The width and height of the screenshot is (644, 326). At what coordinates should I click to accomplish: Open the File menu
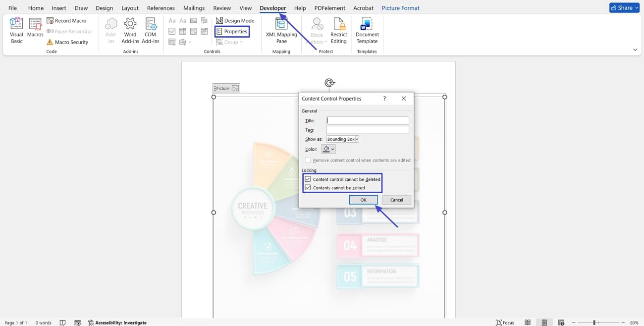(12, 8)
